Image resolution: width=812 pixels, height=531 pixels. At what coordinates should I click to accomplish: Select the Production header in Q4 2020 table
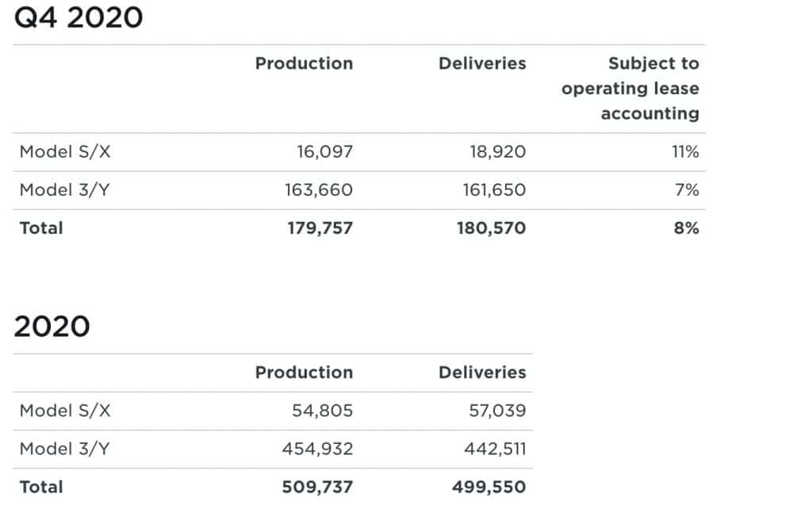(x=304, y=63)
